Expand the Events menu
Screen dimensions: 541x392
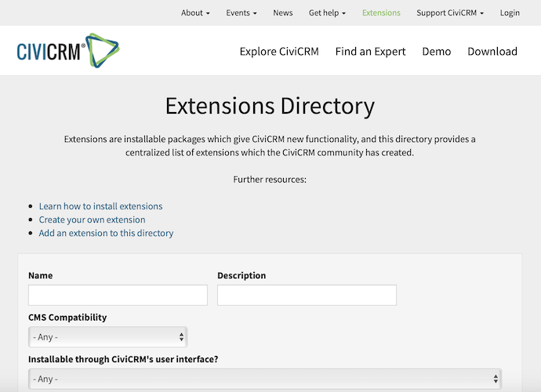coord(242,13)
